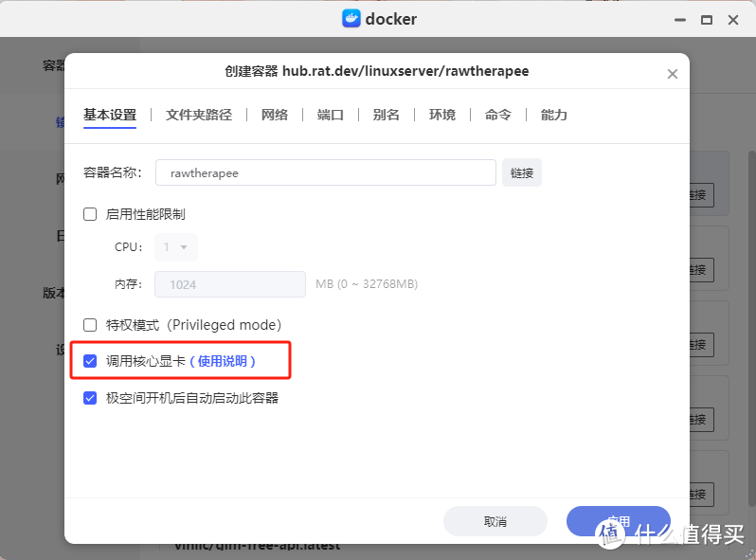756x560 pixels.
Task: Open the 网络 tab
Action: [275, 115]
